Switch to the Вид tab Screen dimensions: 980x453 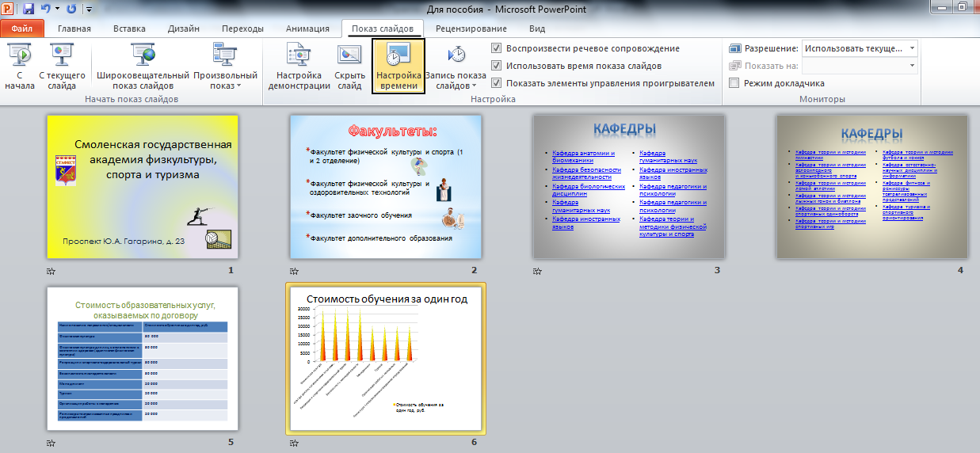click(x=537, y=29)
